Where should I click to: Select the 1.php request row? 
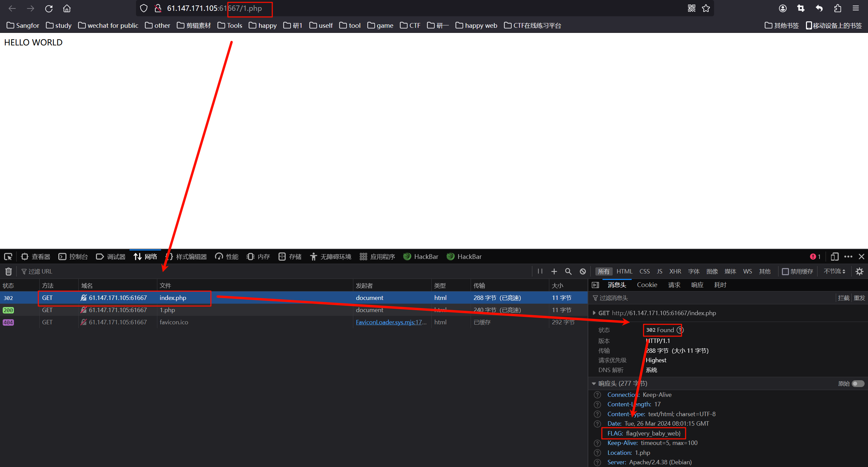[x=294, y=310]
